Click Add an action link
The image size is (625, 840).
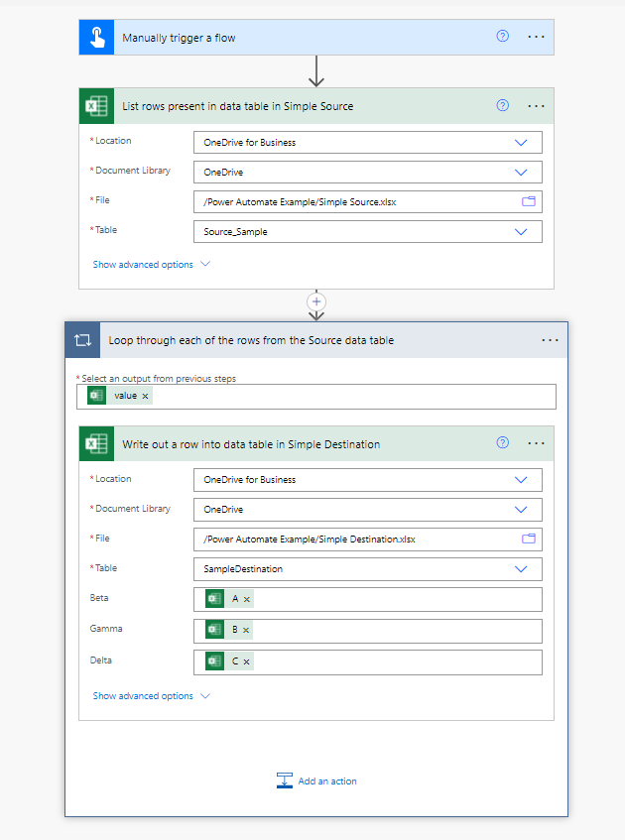click(327, 781)
